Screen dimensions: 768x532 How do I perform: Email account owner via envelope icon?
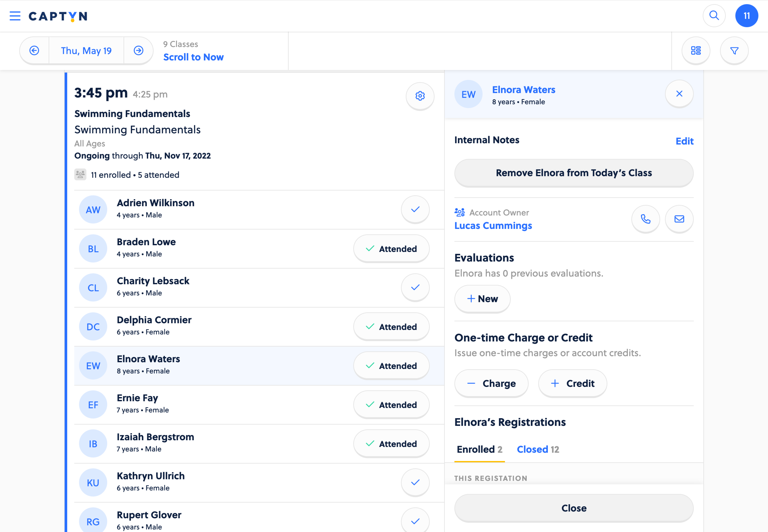[679, 219]
